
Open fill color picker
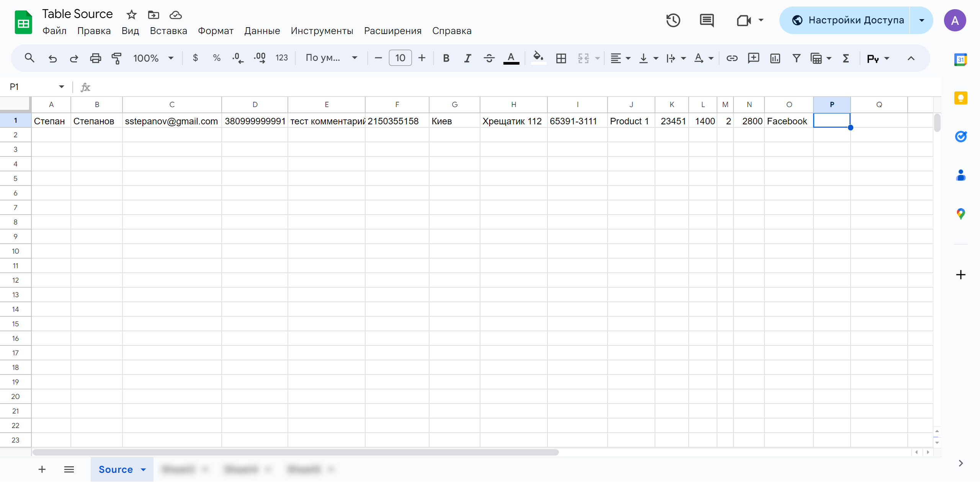[x=539, y=58]
